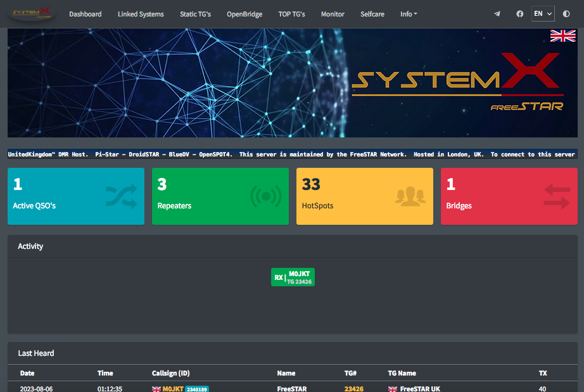Click the Name column header

pos(286,373)
